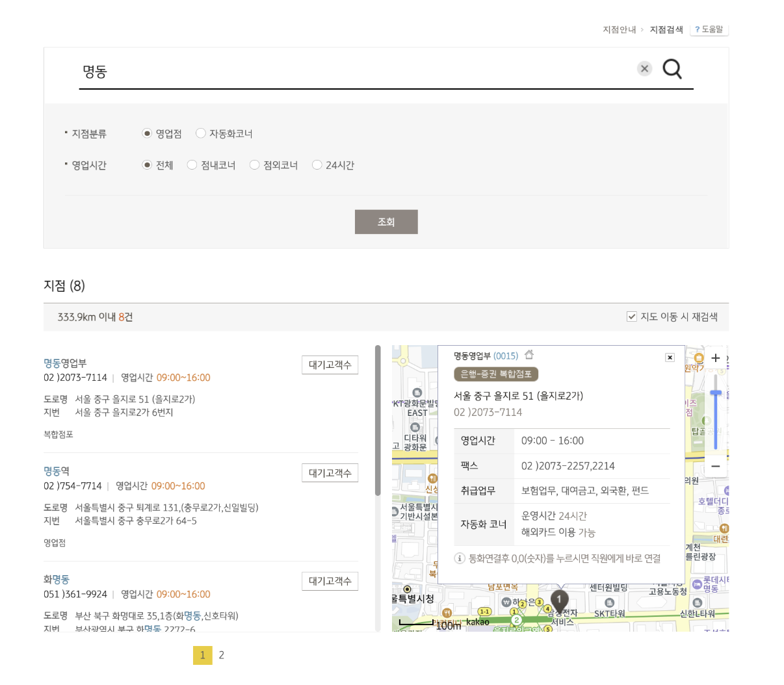Click the home icon next to 명동영업부
Viewport: 784px width, 685px height.
tap(529, 355)
